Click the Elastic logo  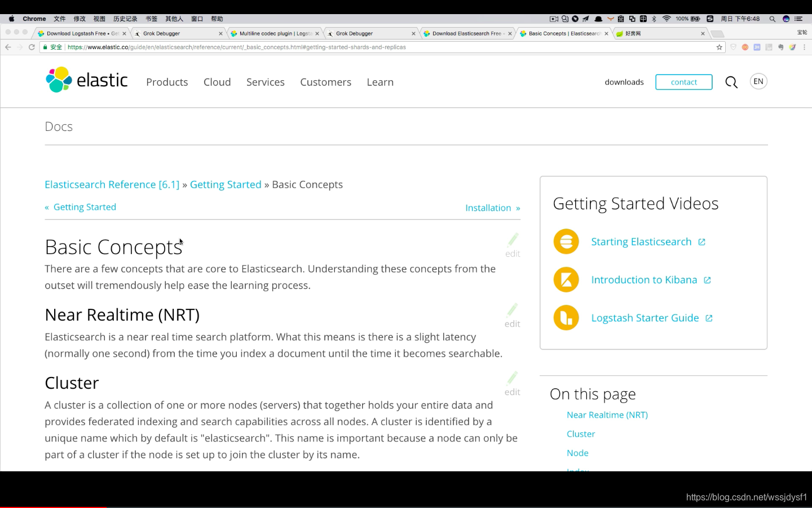(87, 80)
